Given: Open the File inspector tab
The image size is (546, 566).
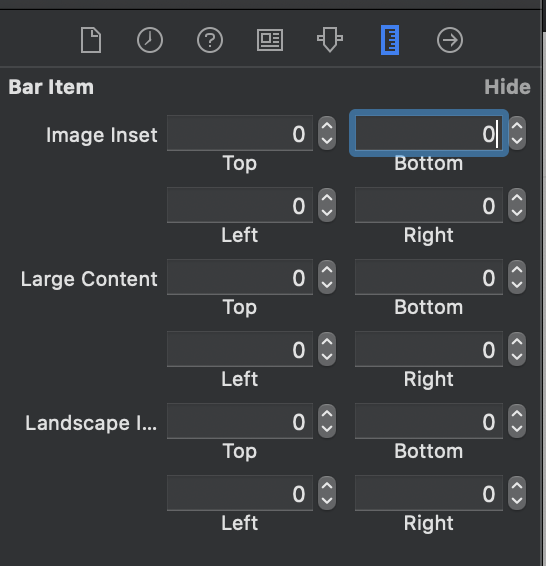Looking at the screenshot, I should point(91,40).
